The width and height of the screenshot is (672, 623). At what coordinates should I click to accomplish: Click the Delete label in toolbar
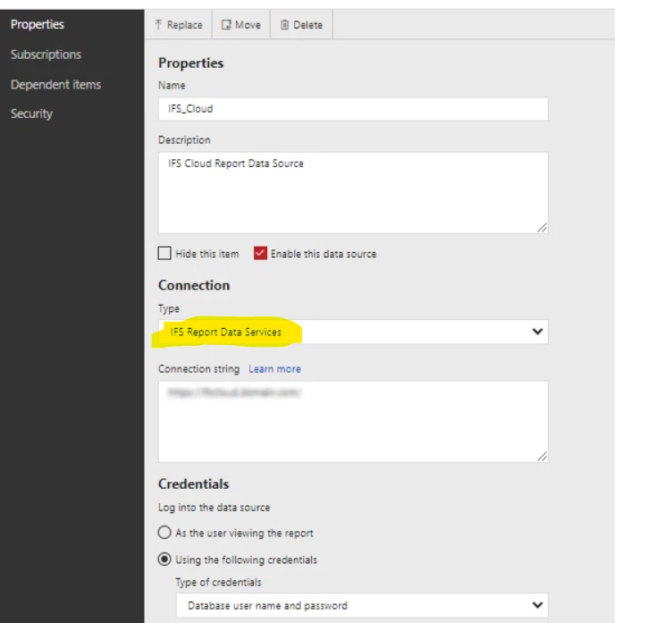307,25
